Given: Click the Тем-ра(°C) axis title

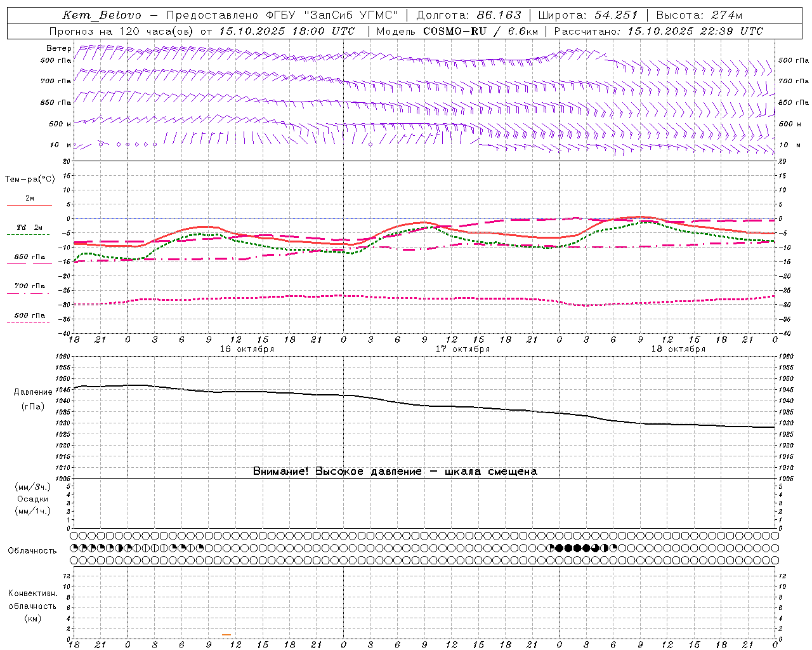Looking at the screenshot, I should pyautogui.click(x=30, y=180).
